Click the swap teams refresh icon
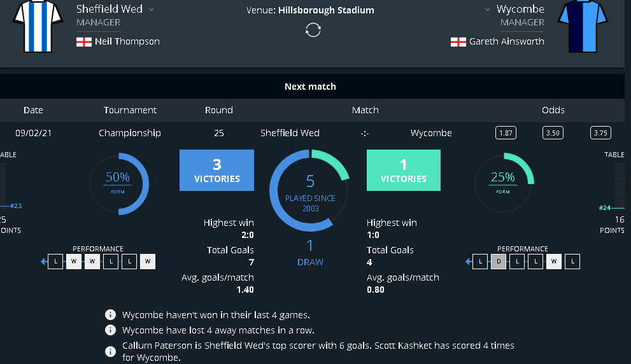This screenshot has height=364, width=631. 313,30
